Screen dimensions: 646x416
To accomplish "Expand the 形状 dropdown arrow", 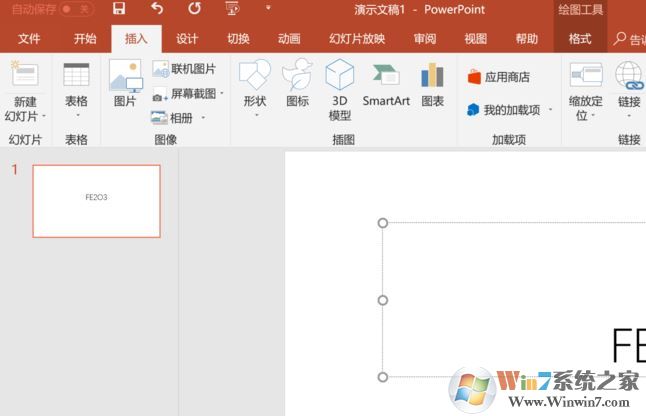I will point(256,116).
